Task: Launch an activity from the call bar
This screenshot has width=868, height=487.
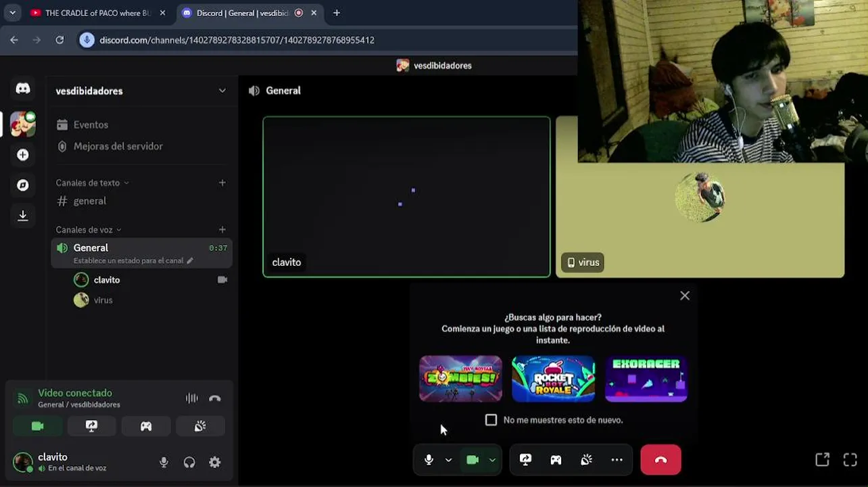Action: [556, 460]
